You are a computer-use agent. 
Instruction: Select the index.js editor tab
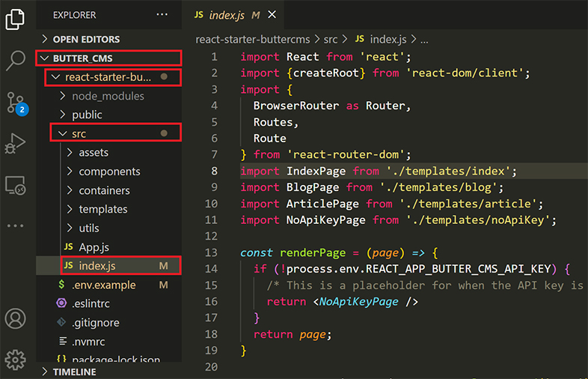point(233,15)
